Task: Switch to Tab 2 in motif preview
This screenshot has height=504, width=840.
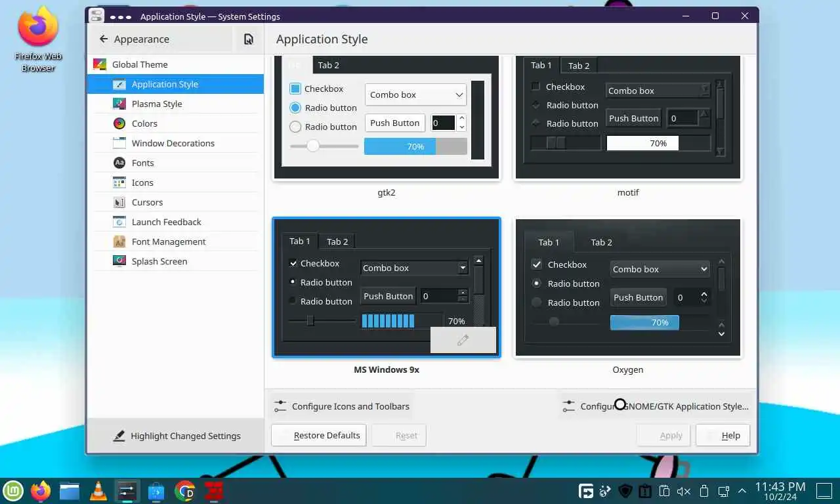Action: tap(579, 66)
